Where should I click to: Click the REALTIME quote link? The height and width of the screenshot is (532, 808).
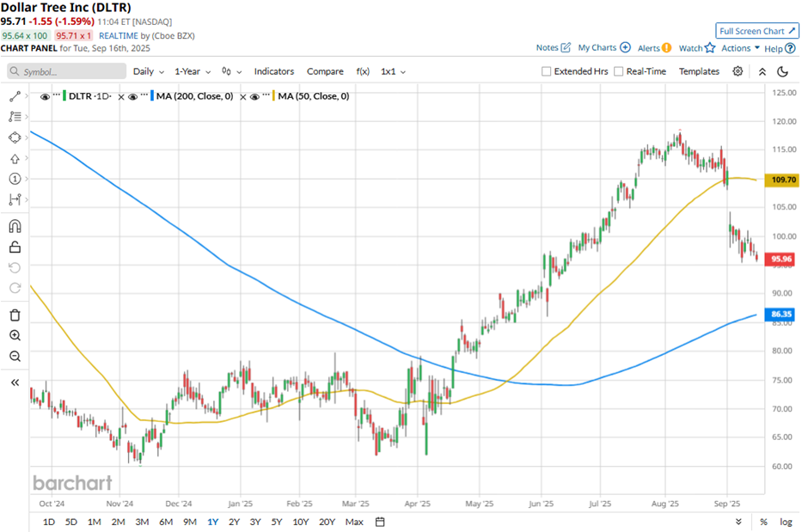coord(119,35)
